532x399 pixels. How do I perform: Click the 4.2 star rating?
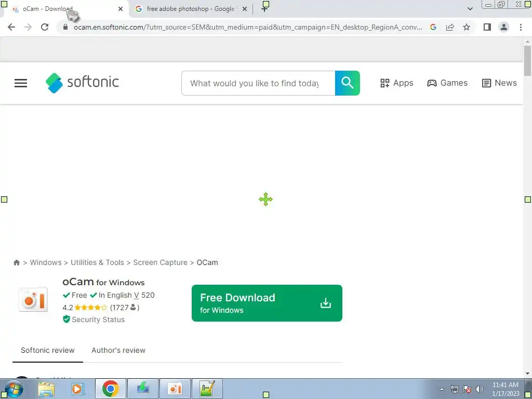point(85,308)
